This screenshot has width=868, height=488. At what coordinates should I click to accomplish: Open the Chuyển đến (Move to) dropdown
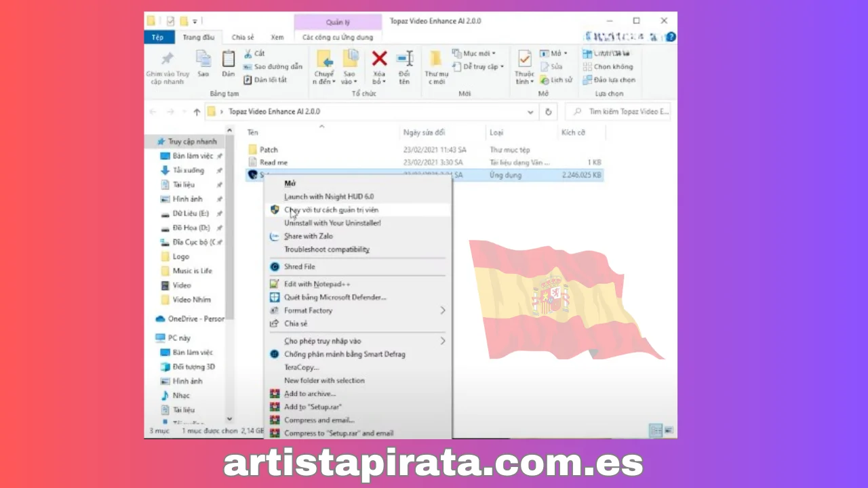tap(324, 67)
